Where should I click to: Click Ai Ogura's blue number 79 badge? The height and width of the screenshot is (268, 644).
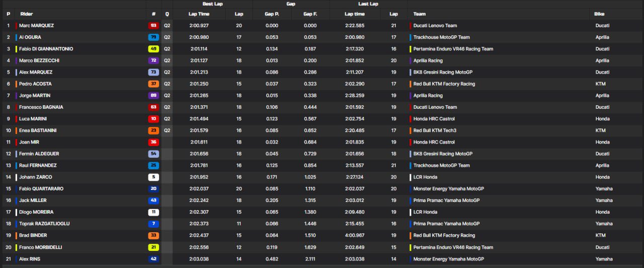[x=153, y=37]
